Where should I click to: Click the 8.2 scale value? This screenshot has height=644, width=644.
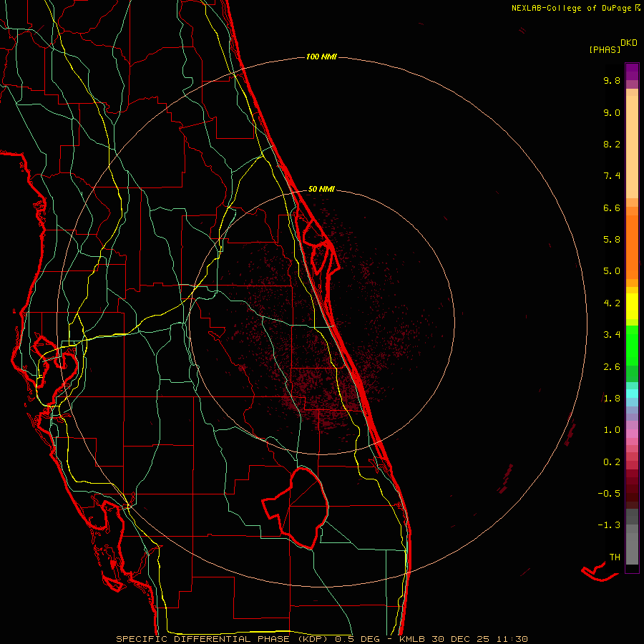point(612,144)
